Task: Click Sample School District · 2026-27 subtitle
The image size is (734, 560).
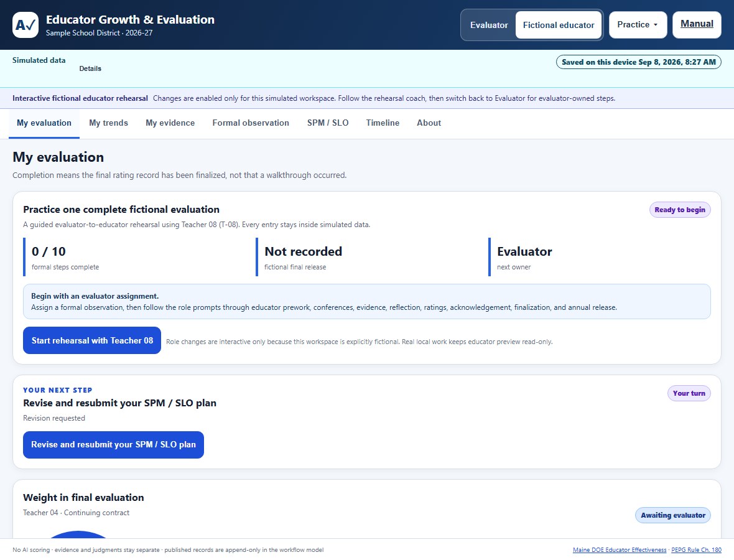Action: (x=100, y=33)
